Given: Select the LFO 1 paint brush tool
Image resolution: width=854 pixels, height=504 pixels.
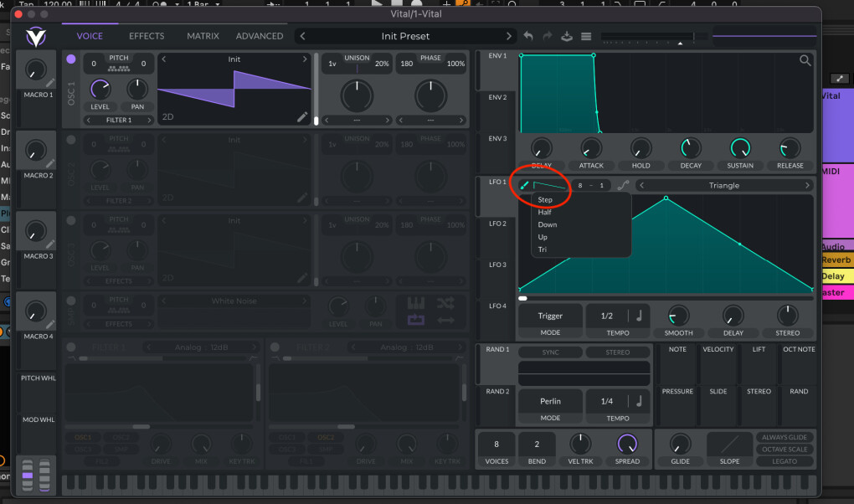Looking at the screenshot, I should pos(524,185).
